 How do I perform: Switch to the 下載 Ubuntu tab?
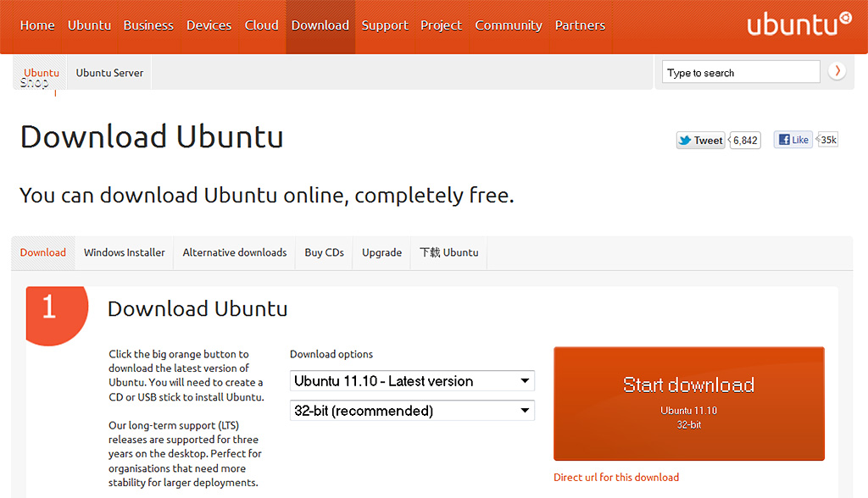[449, 252]
